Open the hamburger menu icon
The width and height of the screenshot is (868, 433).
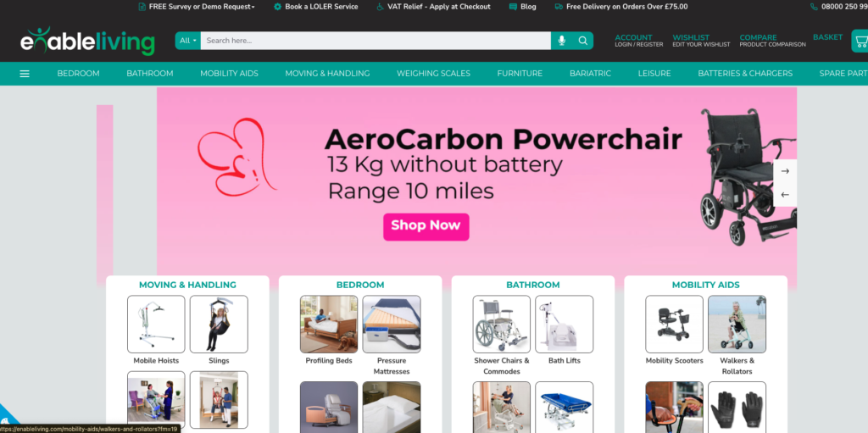pyautogui.click(x=25, y=74)
